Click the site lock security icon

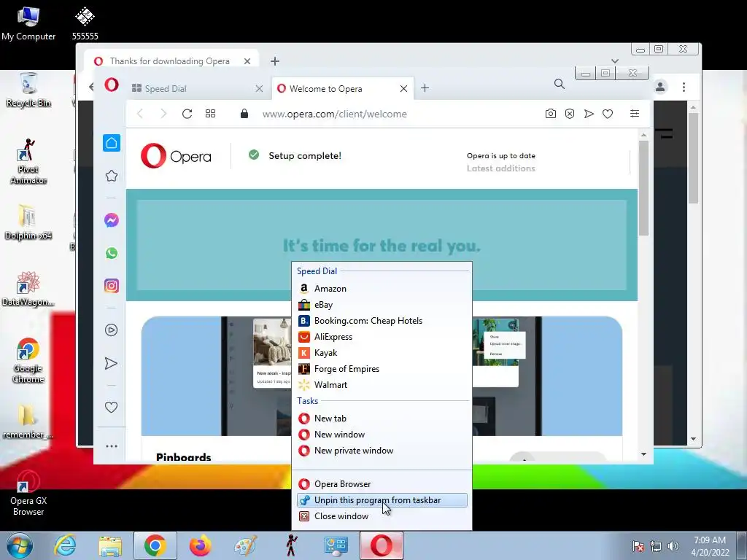point(244,113)
